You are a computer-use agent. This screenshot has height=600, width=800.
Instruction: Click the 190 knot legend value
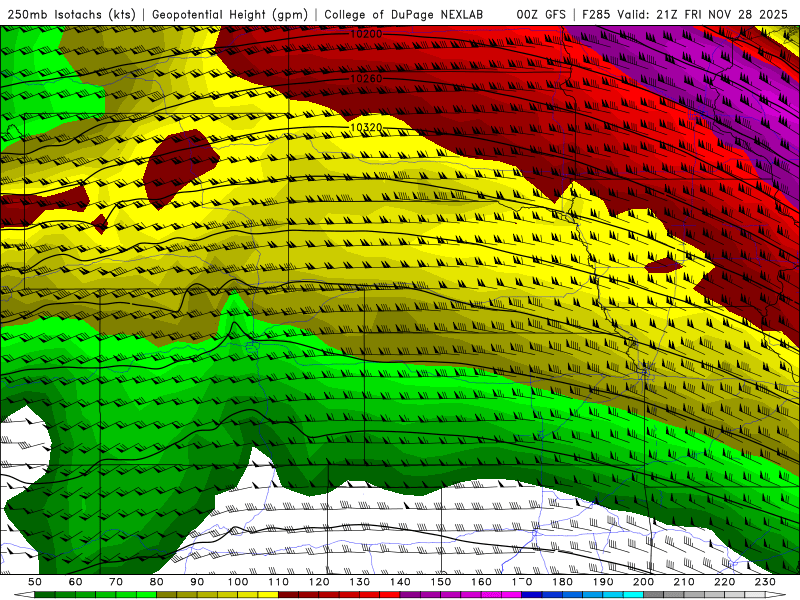coord(604,582)
